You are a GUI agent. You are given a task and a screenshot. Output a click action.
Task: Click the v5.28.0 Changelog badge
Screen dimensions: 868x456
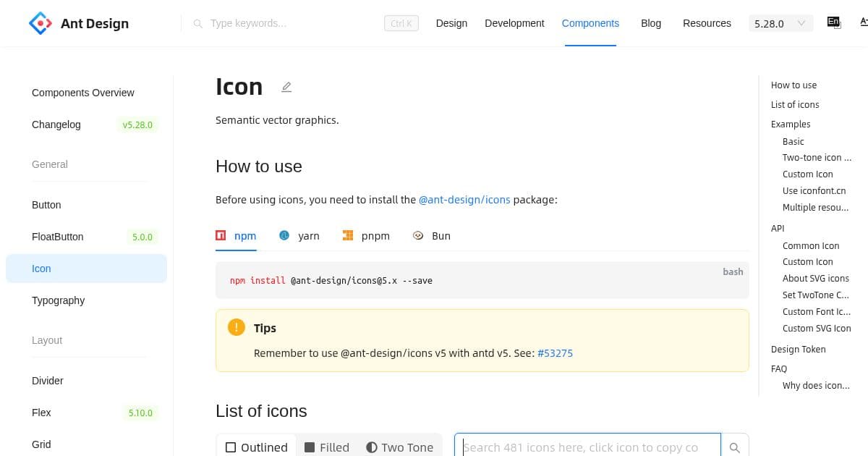[x=137, y=124]
